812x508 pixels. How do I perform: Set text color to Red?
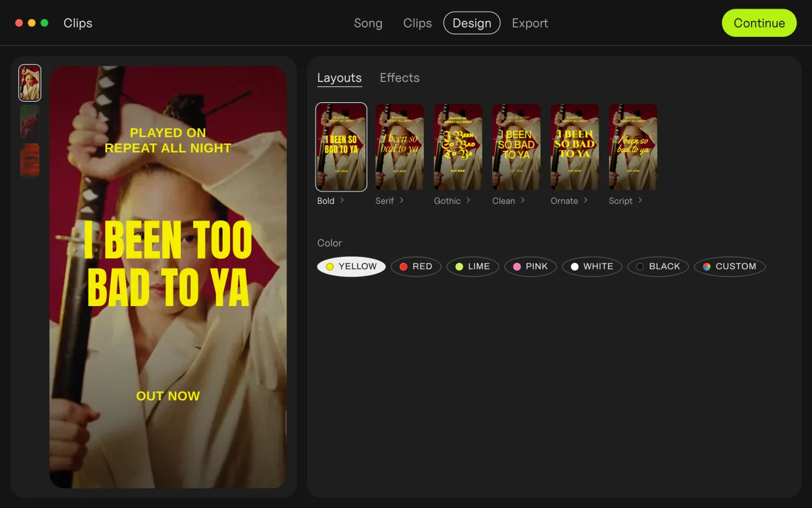tap(416, 267)
